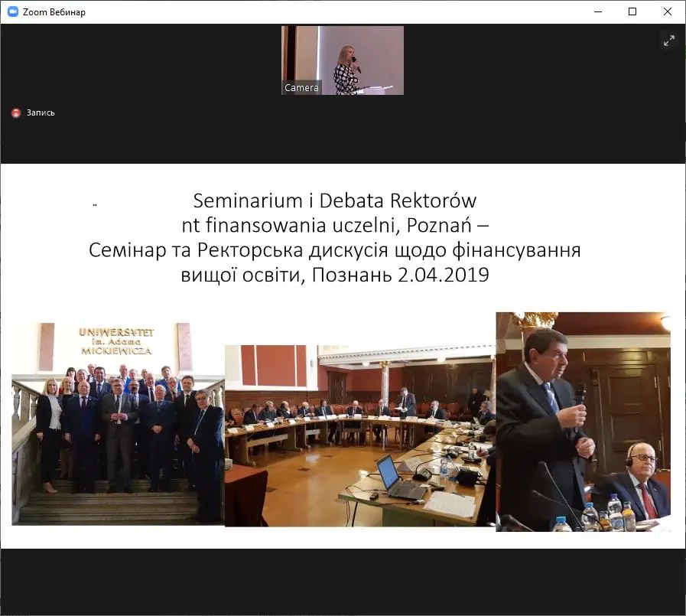Click the group photo on the staircase
Image resolution: width=686 pixels, height=616 pixels.
(118, 424)
